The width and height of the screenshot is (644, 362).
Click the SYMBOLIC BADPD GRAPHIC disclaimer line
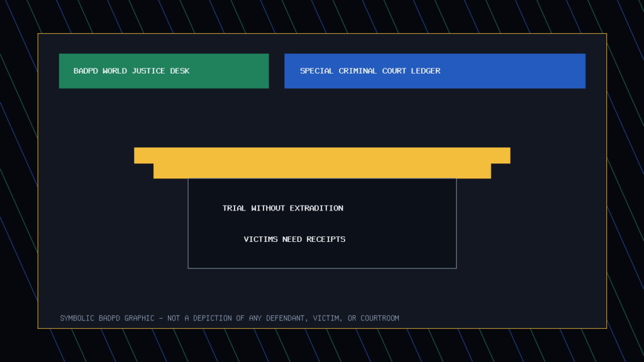pos(230,318)
